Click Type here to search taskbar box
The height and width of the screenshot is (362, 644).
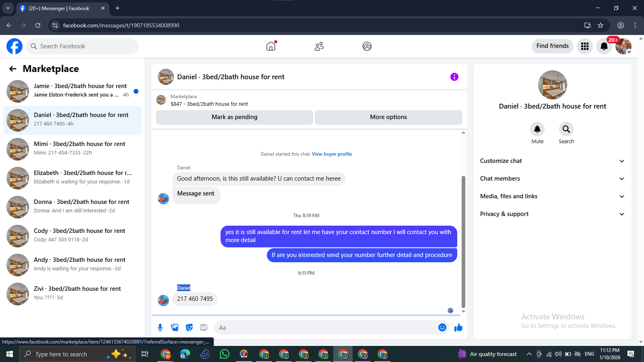click(x=77, y=354)
